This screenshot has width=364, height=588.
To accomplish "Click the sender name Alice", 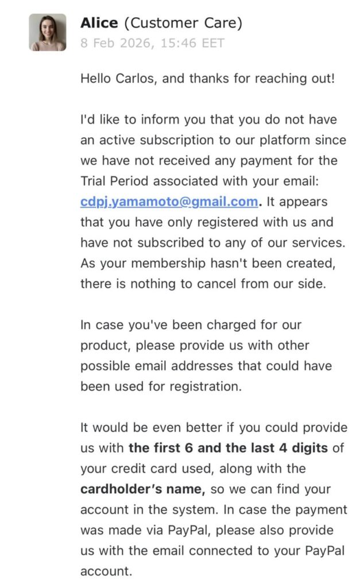I will pos(99,23).
